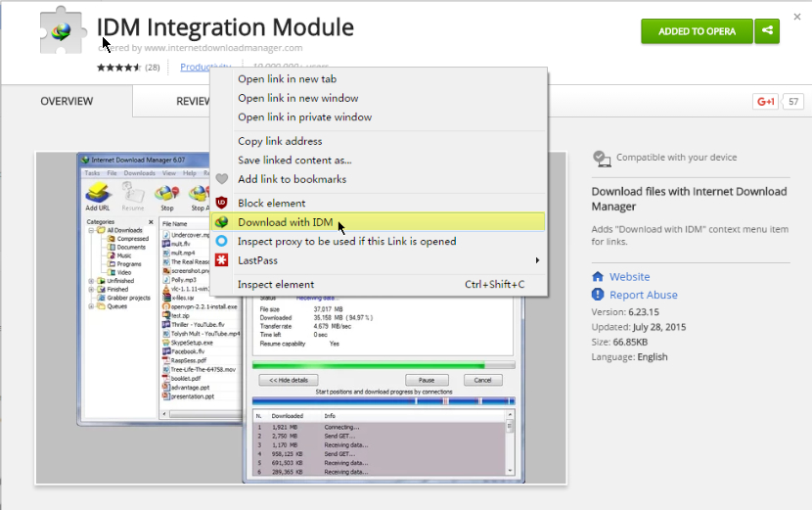This screenshot has height=510, width=812.
Task: Expand the Finished tree node
Action: [91, 289]
